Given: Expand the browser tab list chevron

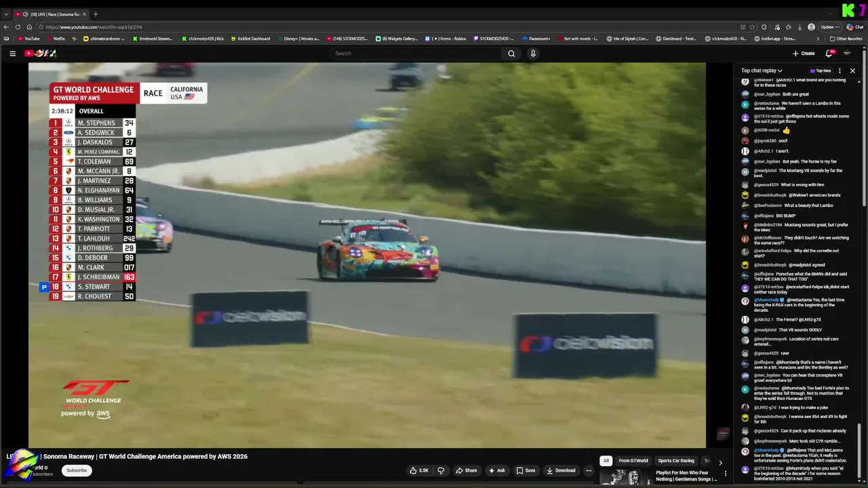Looking at the screenshot, I should tap(6, 14).
